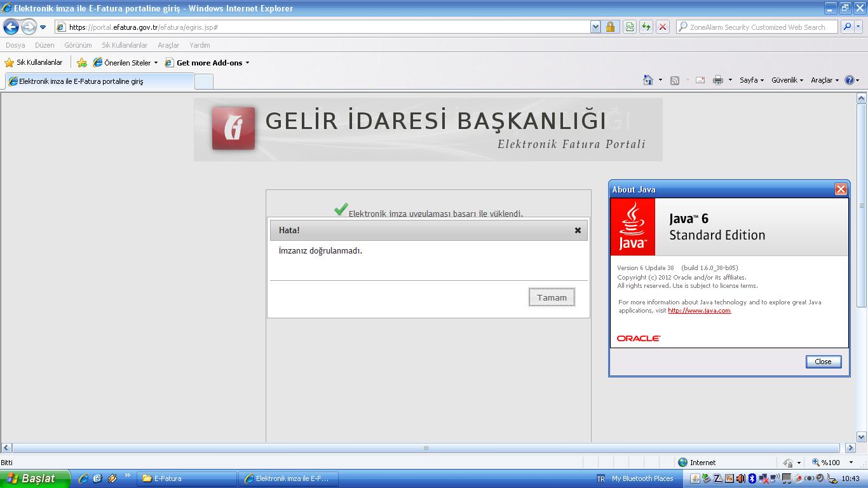Select the Elektronik imza browser tab
Viewport: 868px width, 488px height.
(x=100, y=81)
